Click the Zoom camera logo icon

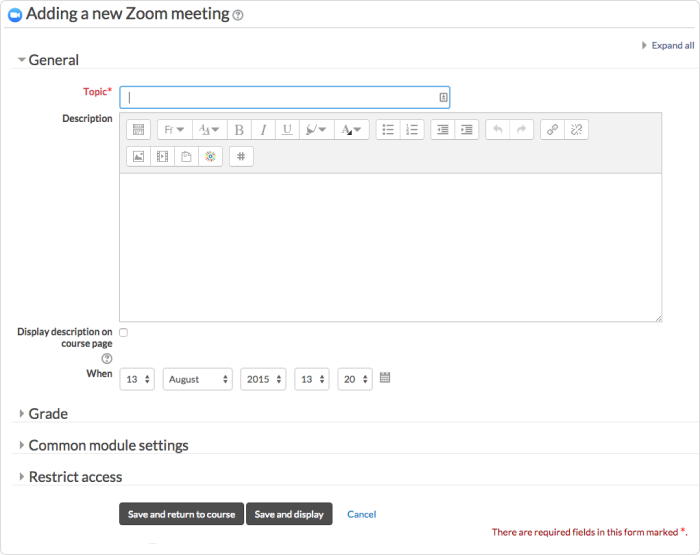[15, 15]
